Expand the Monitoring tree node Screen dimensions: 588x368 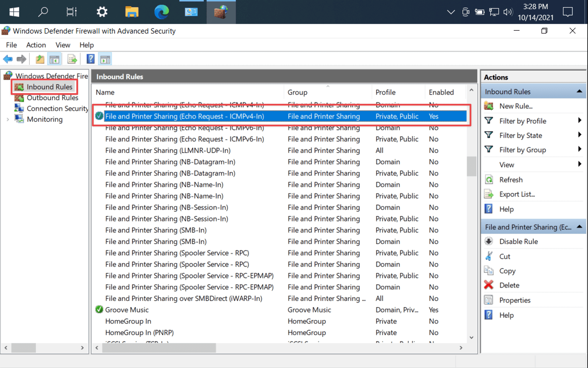(8, 119)
